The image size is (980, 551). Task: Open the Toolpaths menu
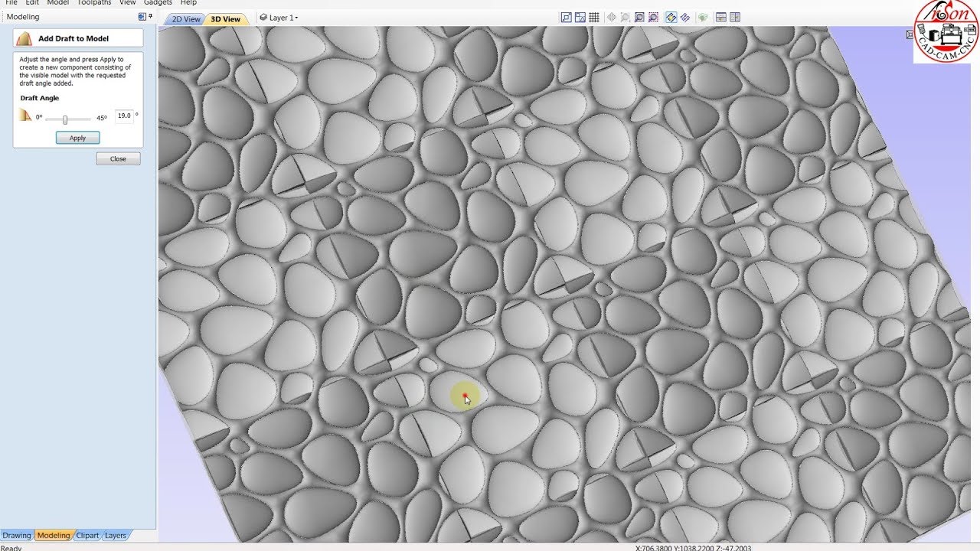[x=94, y=3]
